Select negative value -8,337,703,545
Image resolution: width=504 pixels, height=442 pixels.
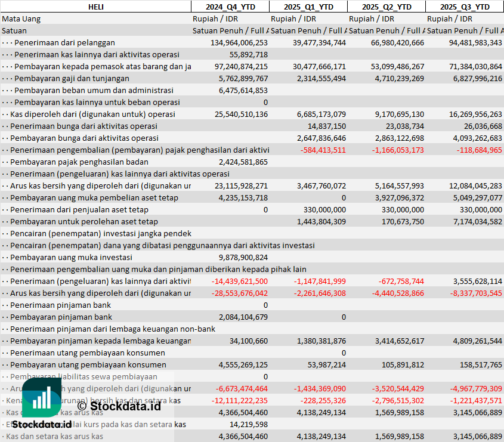(x=477, y=293)
